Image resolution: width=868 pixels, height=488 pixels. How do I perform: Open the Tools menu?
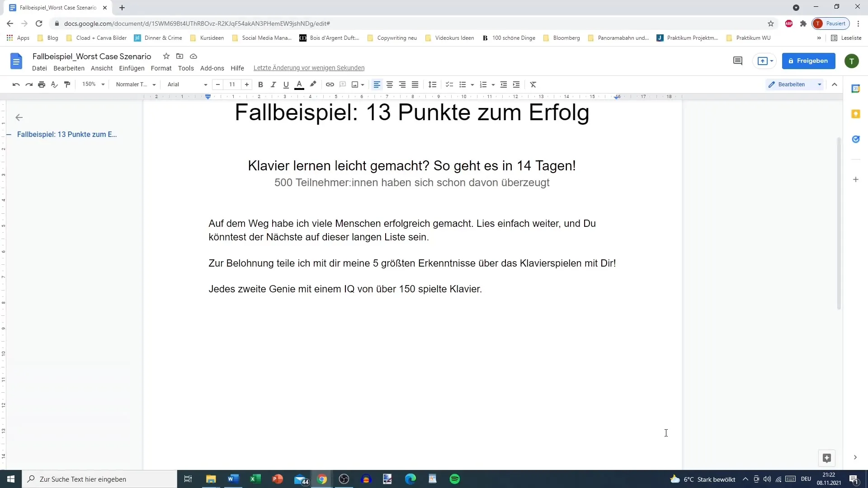coord(186,68)
